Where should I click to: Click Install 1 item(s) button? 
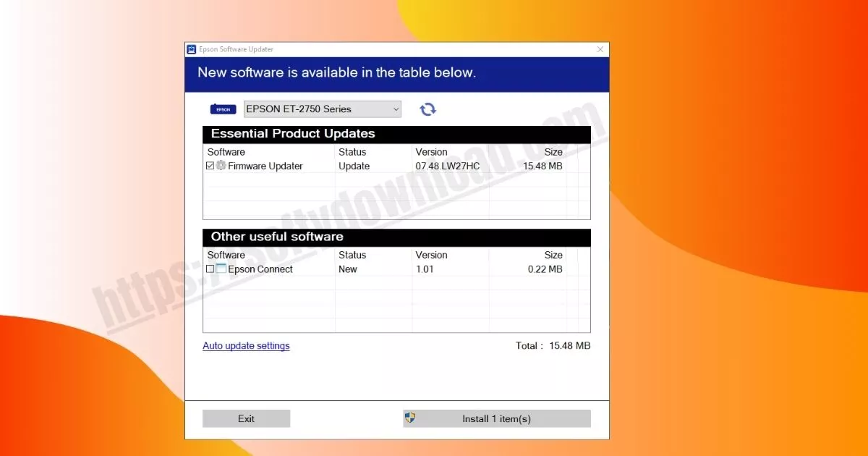click(x=496, y=418)
